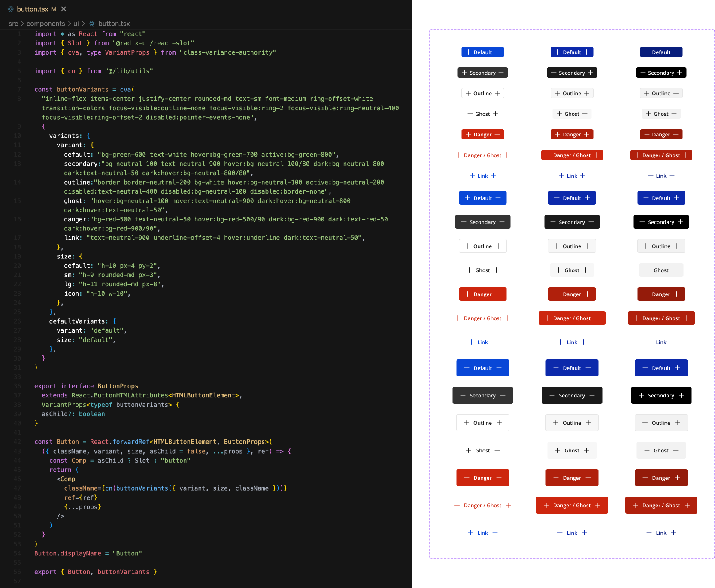Click the small Secondary button in the middle column

572,73
